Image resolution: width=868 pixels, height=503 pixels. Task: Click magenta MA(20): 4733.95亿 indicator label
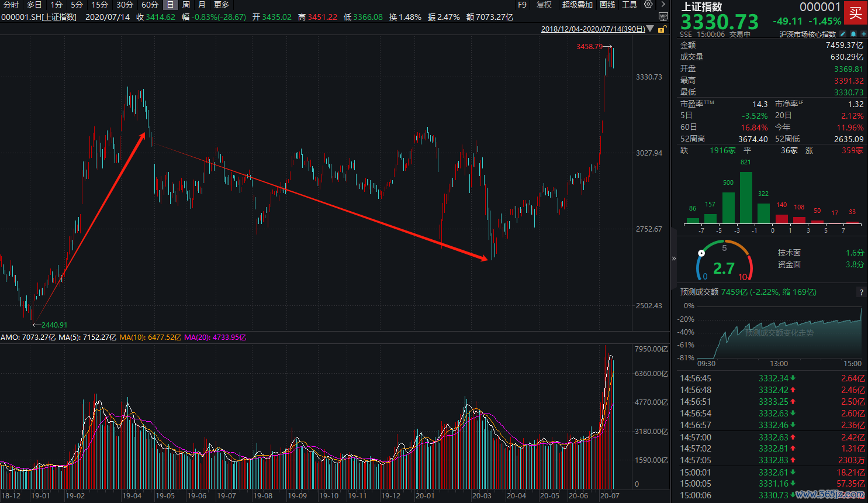coord(215,337)
